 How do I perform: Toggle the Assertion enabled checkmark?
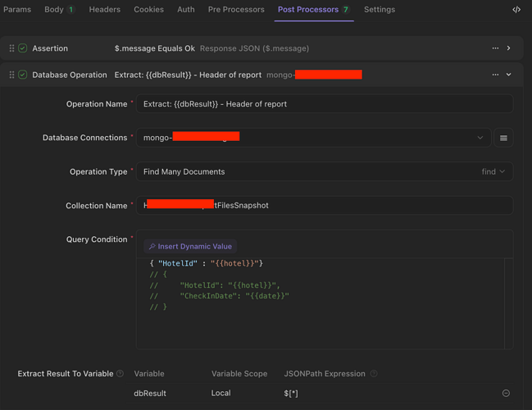click(23, 48)
